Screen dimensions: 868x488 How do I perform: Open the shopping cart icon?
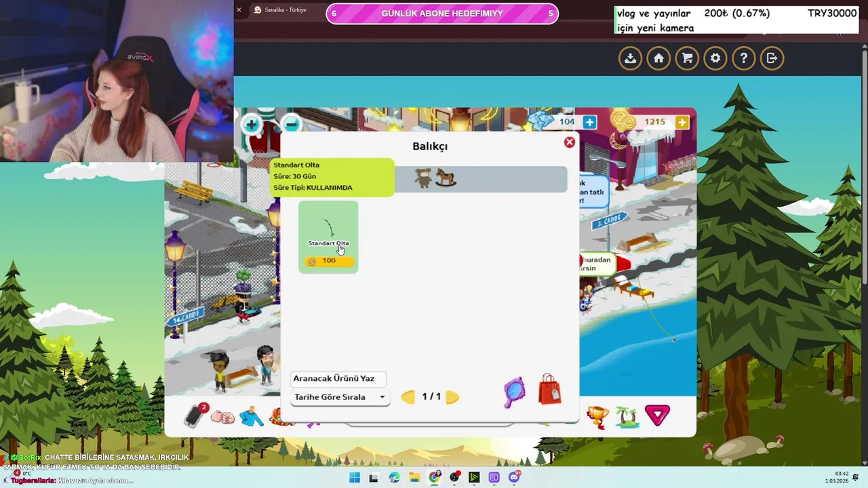pyautogui.click(x=687, y=58)
